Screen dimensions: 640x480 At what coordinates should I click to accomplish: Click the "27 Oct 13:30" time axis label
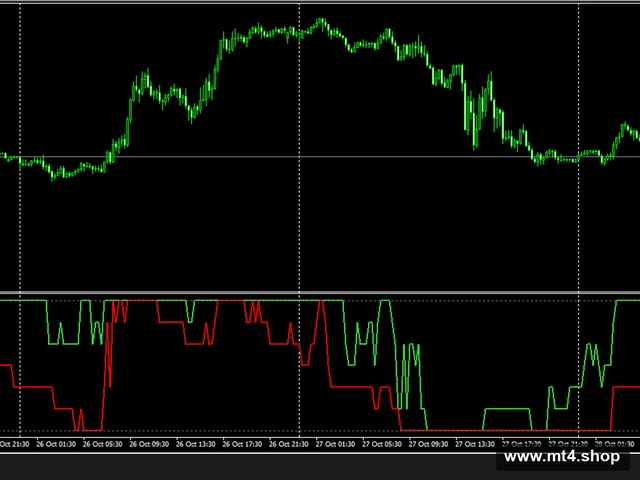click(x=475, y=444)
